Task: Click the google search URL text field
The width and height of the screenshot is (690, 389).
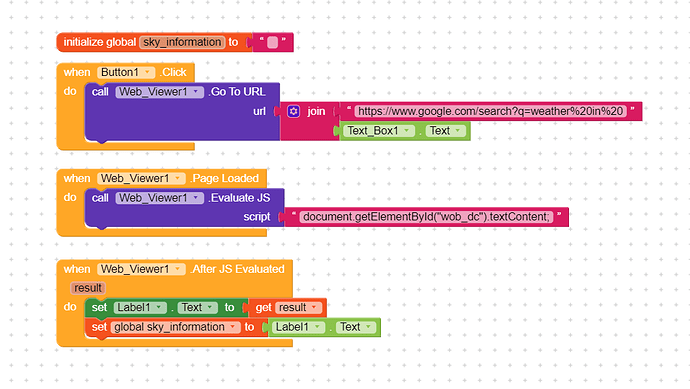Action: (491, 111)
